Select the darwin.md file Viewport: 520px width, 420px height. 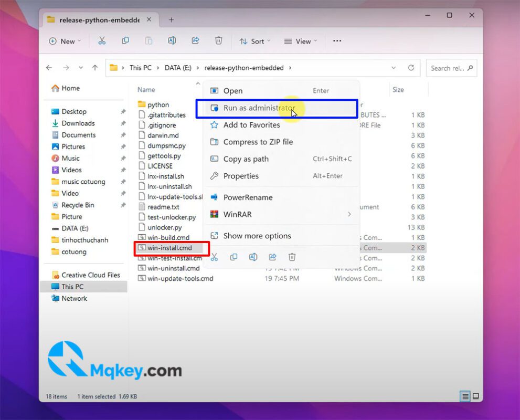[x=158, y=135]
